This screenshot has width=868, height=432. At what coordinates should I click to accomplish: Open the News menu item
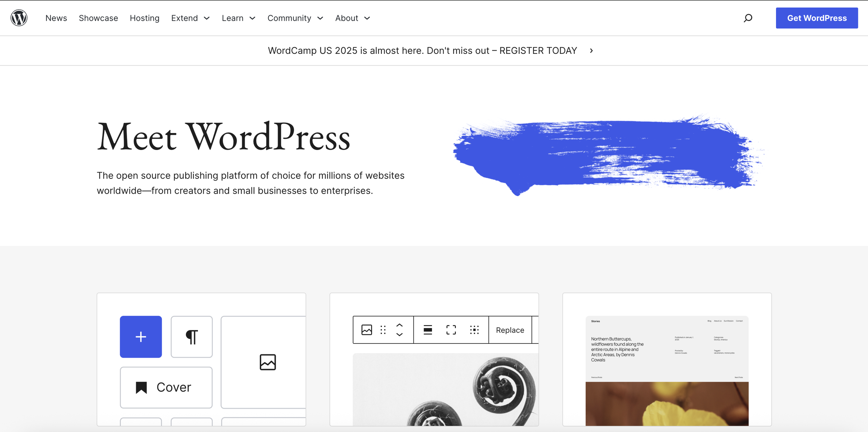[56, 18]
